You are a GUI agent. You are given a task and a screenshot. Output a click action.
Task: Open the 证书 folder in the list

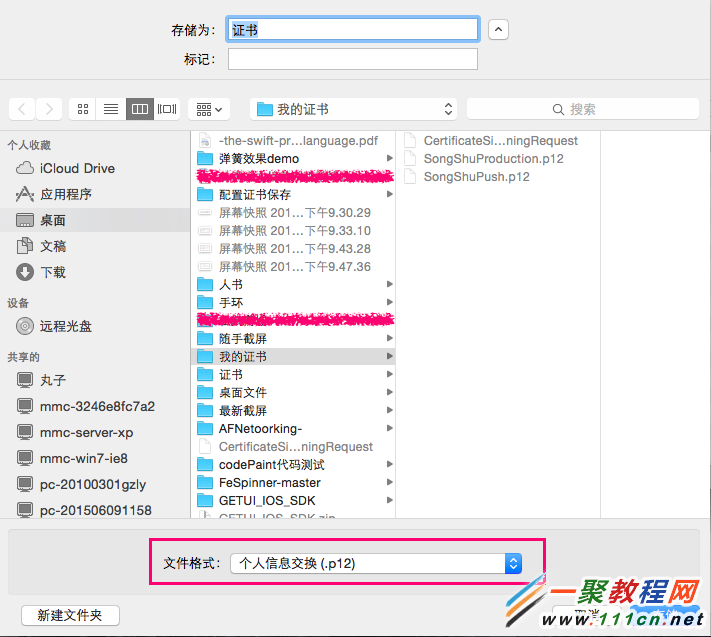click(293, 374)
